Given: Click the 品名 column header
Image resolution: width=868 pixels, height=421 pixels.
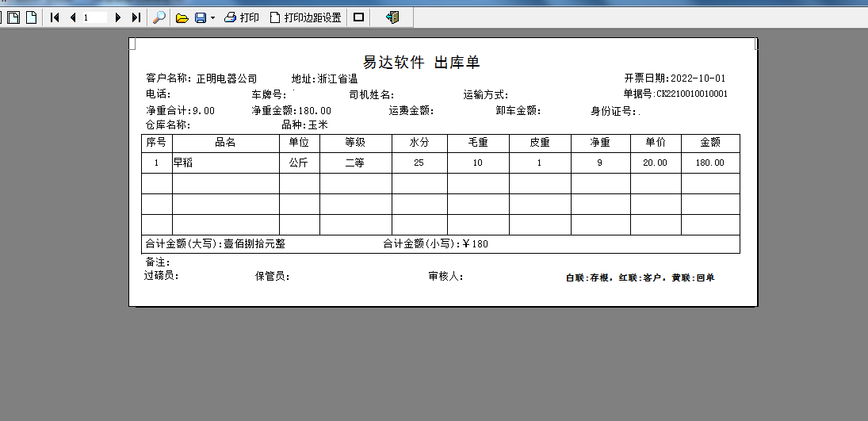Looking at the screenshot, I should pyautogui.click(x=225, y=143).
